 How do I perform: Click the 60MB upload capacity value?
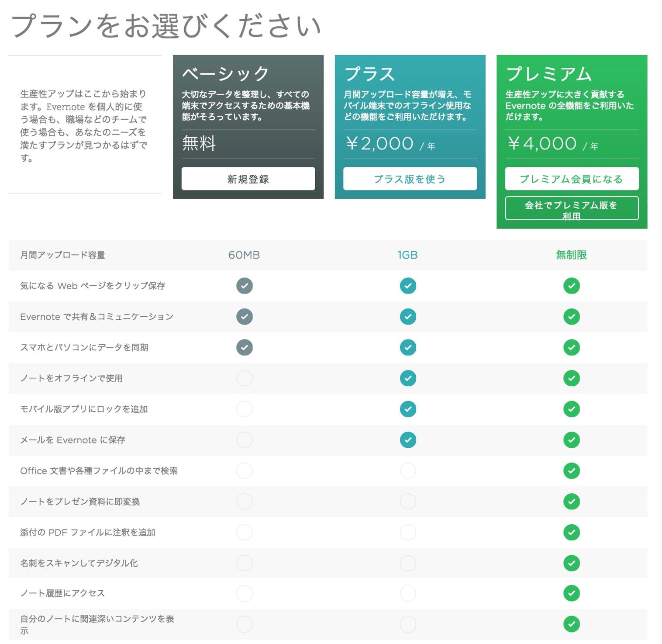tap(244, 255)
